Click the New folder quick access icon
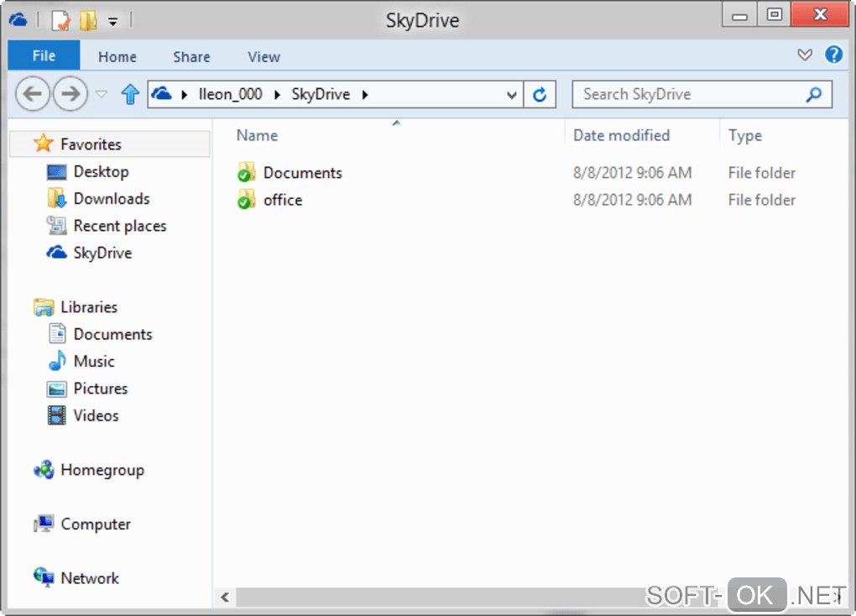856x616 pixels. tap(88, 21)
